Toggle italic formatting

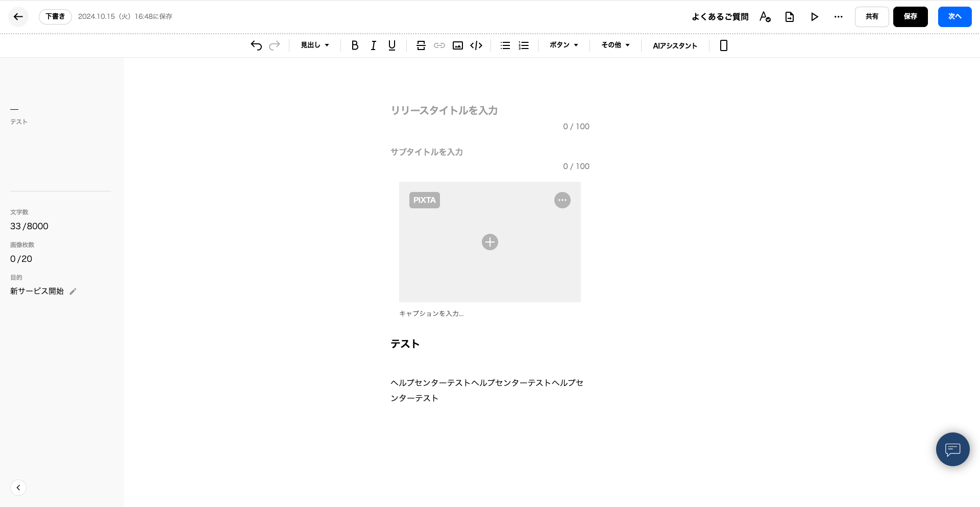(x=373, y=45)
